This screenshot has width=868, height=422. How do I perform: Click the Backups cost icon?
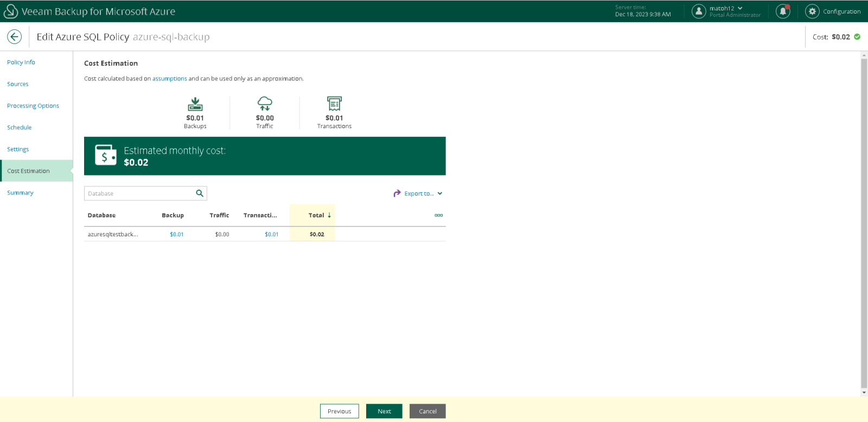click(195, 104)
